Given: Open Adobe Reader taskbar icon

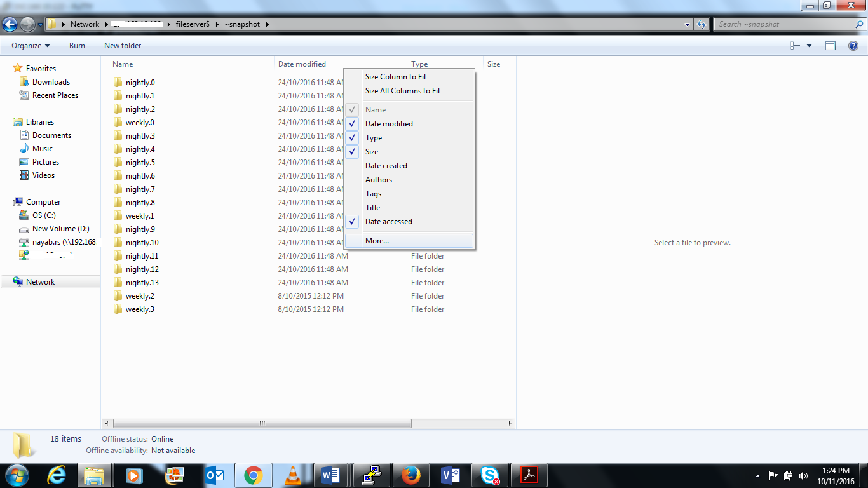Looking at the screenshot, I should [x=529, y=475].
